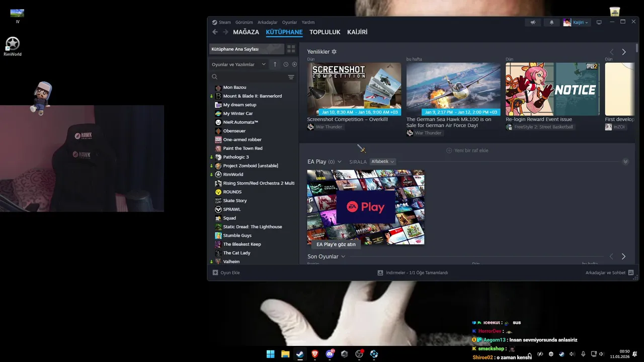Open File Explorer from taskbar
This screenshot has height=362, width=644.
[x=285, y=354]
